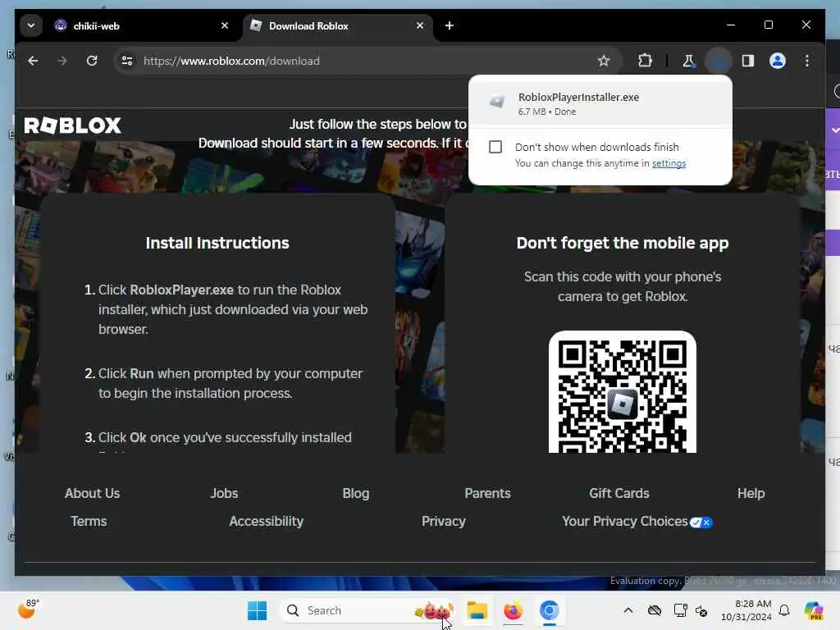Screen dimensions: 840x630
Task: Toggle Your Privacy Choices icon
Action: coord(701,523)
